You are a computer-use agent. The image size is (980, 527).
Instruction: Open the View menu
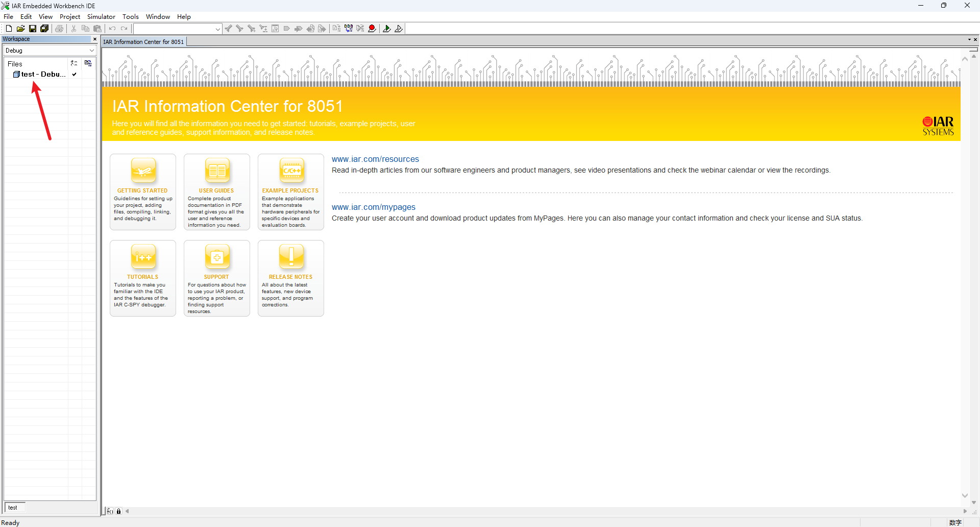click(46, 16)
